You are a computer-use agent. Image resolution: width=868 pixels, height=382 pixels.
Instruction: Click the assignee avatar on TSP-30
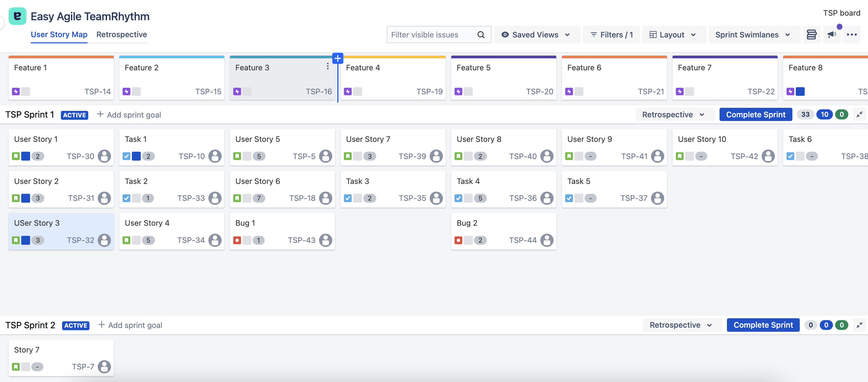tap(104, 156)
